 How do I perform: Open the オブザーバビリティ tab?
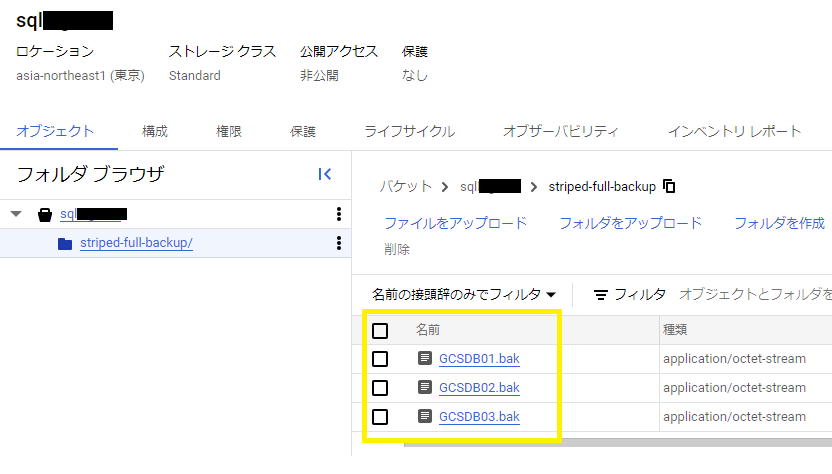coord(561,131)
